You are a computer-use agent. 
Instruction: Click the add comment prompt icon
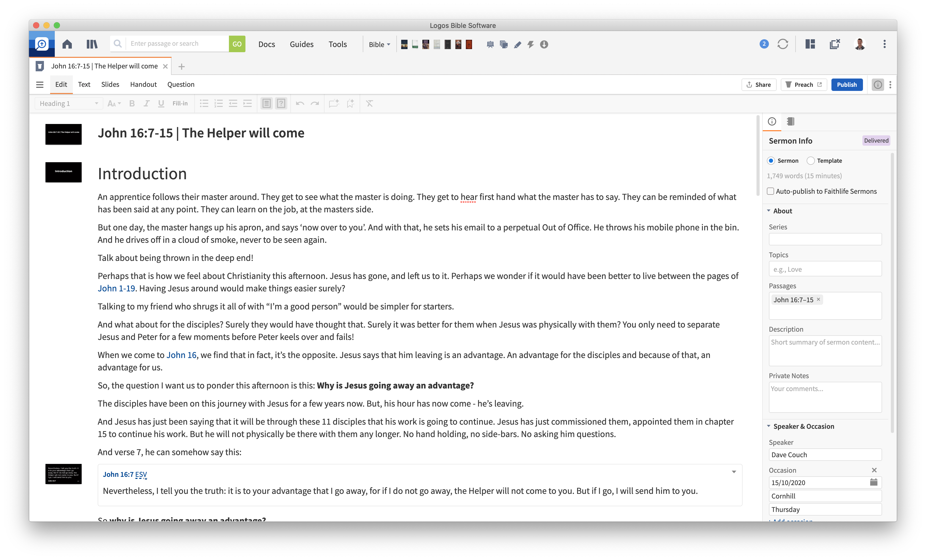(x=334, y=103)
